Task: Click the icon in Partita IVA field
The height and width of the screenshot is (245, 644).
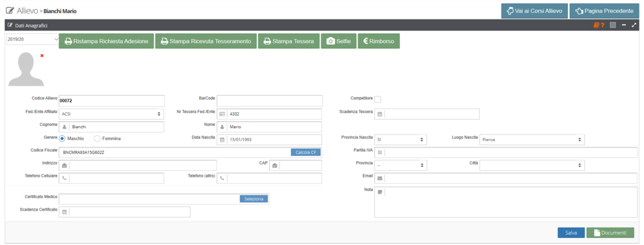Action: tap(379, 152)
